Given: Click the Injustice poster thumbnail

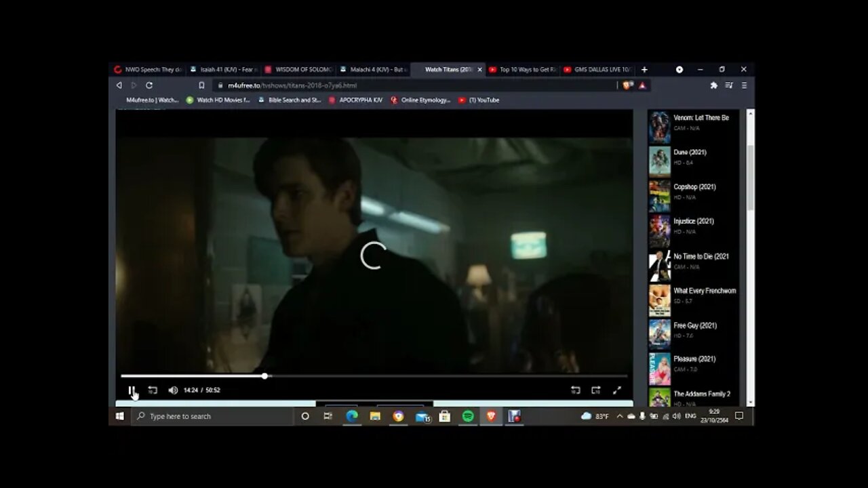Looking at the screenshot, I should [659, 230].
